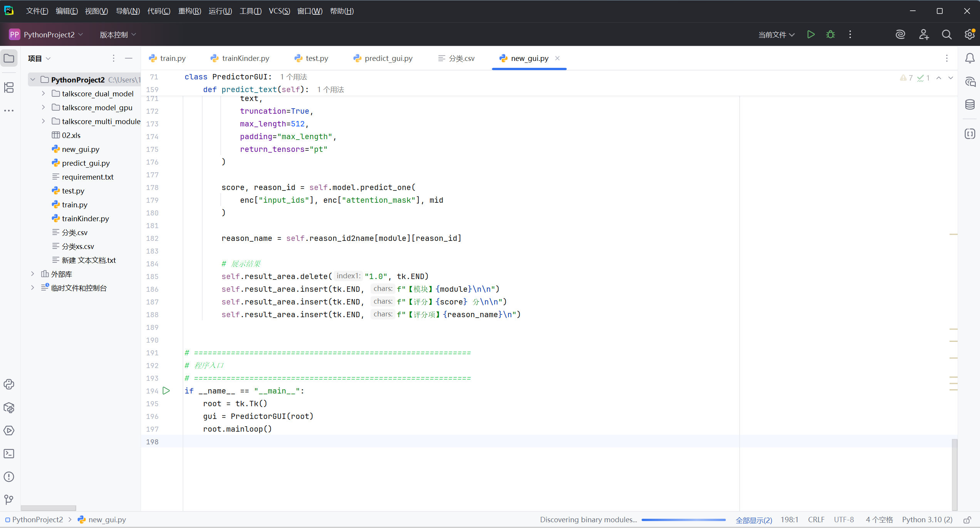The image size is (980, 528).
Task: Expand the talkscore_dual_model folder
Action: [x=43, y=94]
